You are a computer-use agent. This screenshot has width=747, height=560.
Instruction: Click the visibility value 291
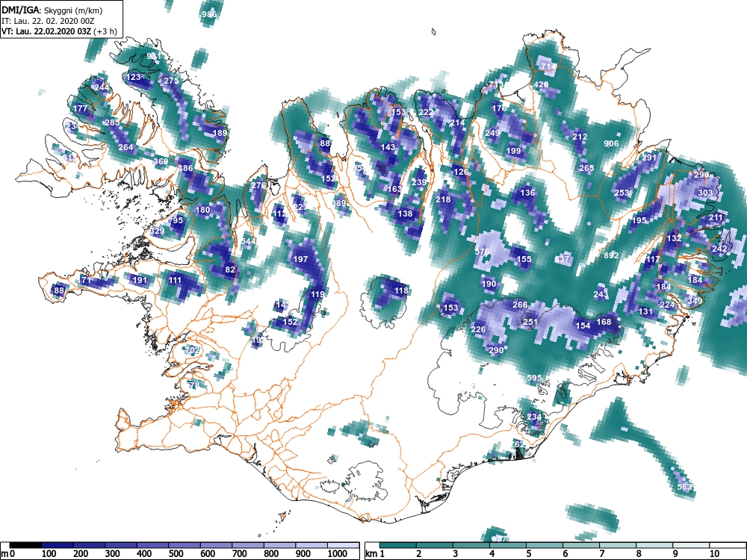pyautogui.click(x=650, y=158)
